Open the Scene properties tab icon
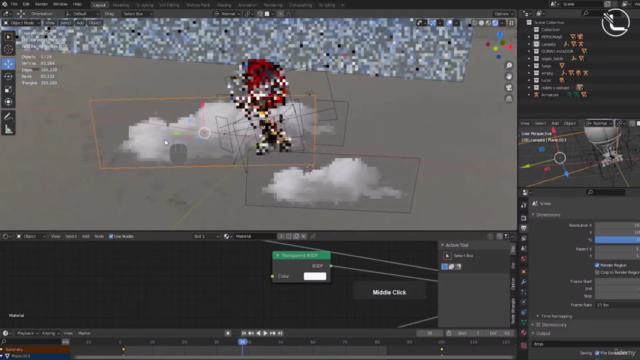 click(x=524, y=249)
